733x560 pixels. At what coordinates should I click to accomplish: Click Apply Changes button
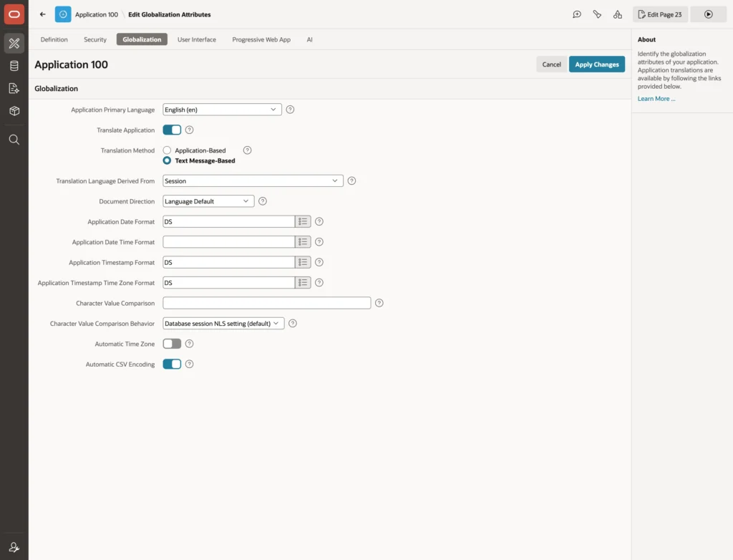596,64
